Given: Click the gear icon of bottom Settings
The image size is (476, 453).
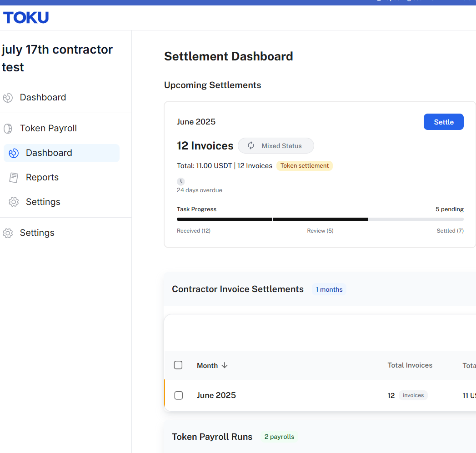Looking at the screenshot, I should 8,233.
